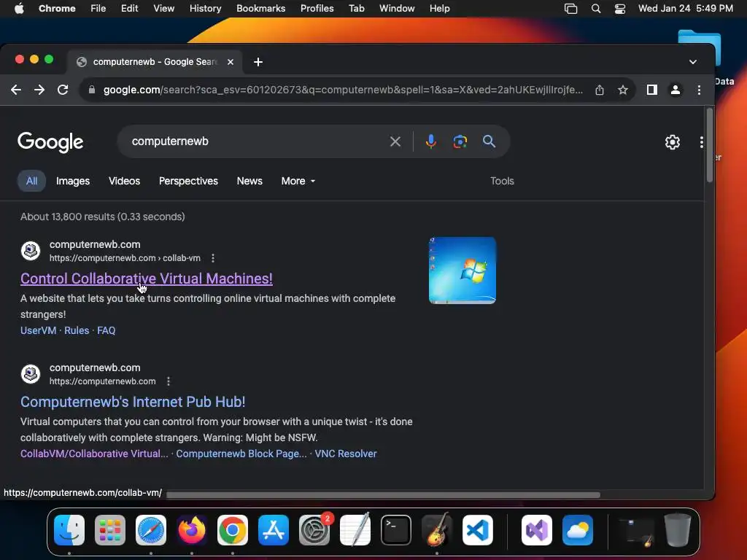747x560 pixels.
Task: Open the Bookmarks menu
Action: coord(260,9)
